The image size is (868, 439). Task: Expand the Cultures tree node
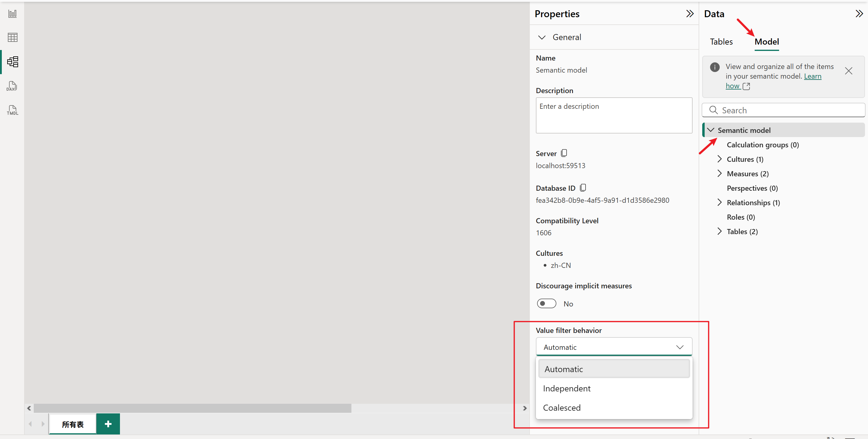pyautogui.click(x=719, y=159)
